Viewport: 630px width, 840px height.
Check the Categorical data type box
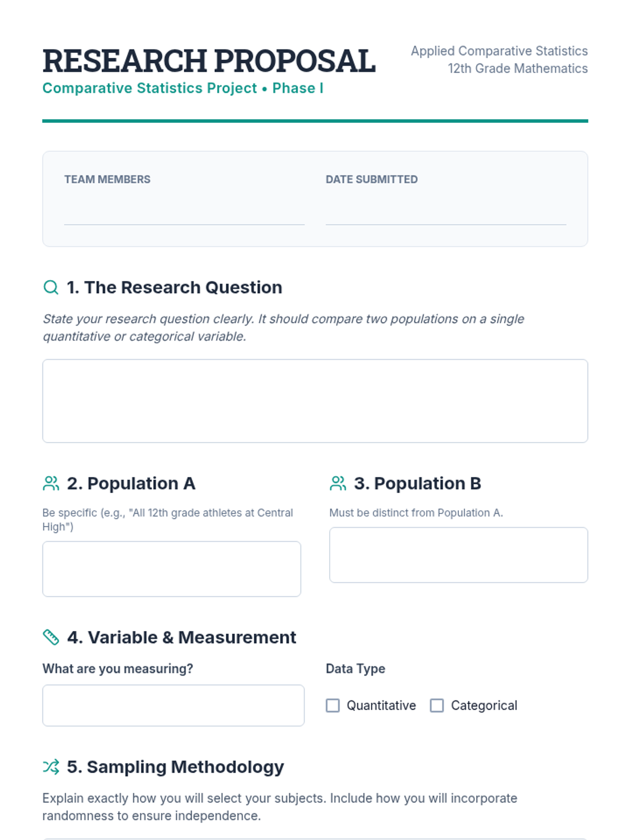pyautogui.click(x=437, y=706)
